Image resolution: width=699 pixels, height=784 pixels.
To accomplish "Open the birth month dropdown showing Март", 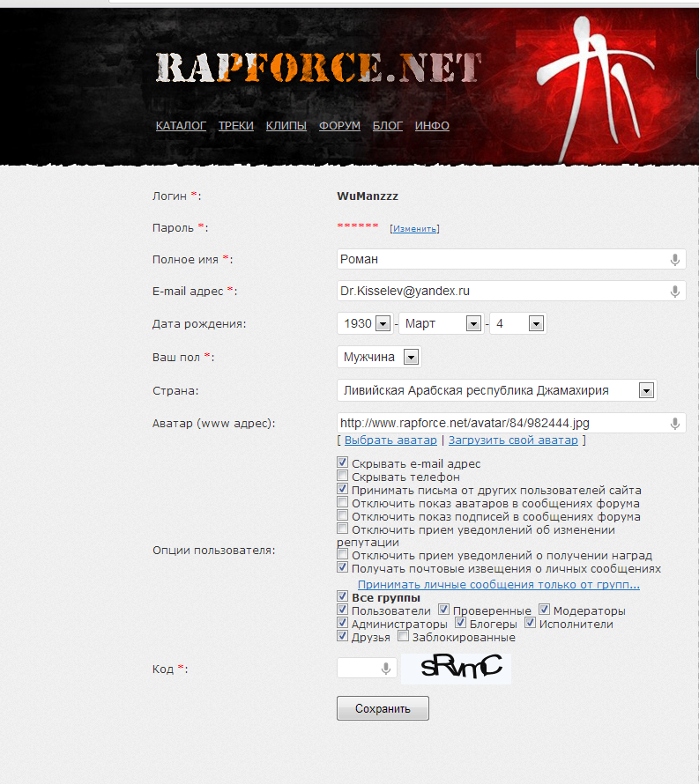I will point(442,323).
